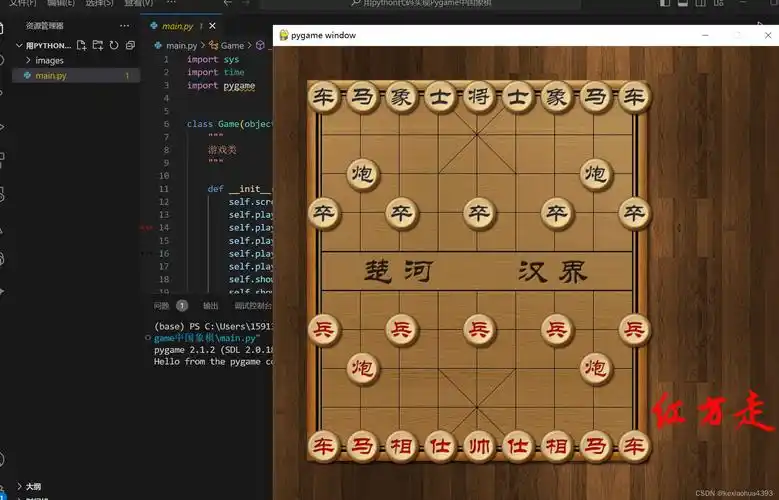Select the left red 马 horse
The height and width of the screenshot is (500, 779).
(362, 446)
